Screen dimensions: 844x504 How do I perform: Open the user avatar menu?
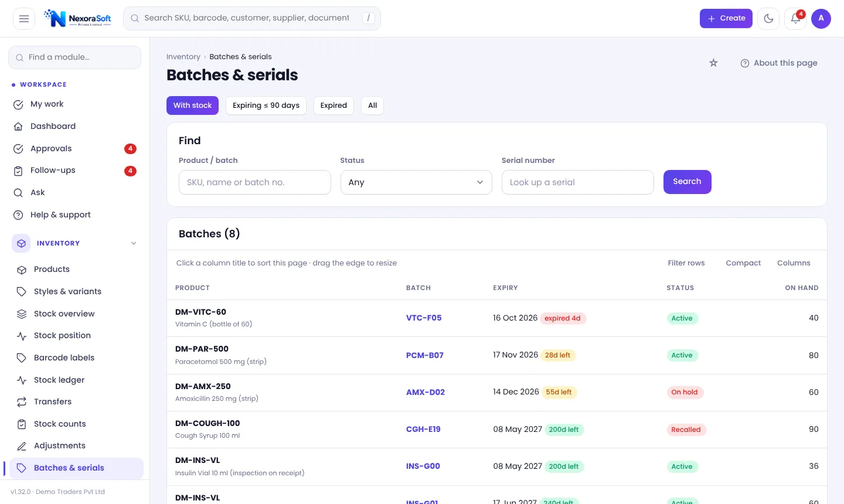pos(821,19)
